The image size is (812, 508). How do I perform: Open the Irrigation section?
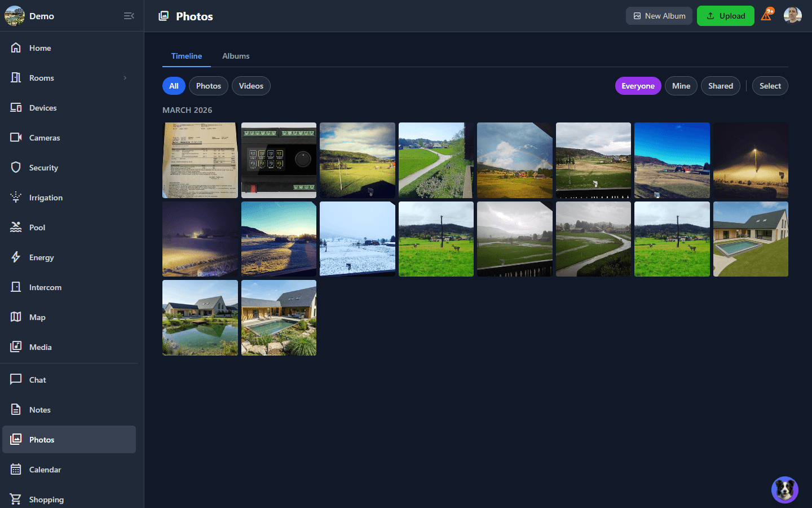coord(46,197)
